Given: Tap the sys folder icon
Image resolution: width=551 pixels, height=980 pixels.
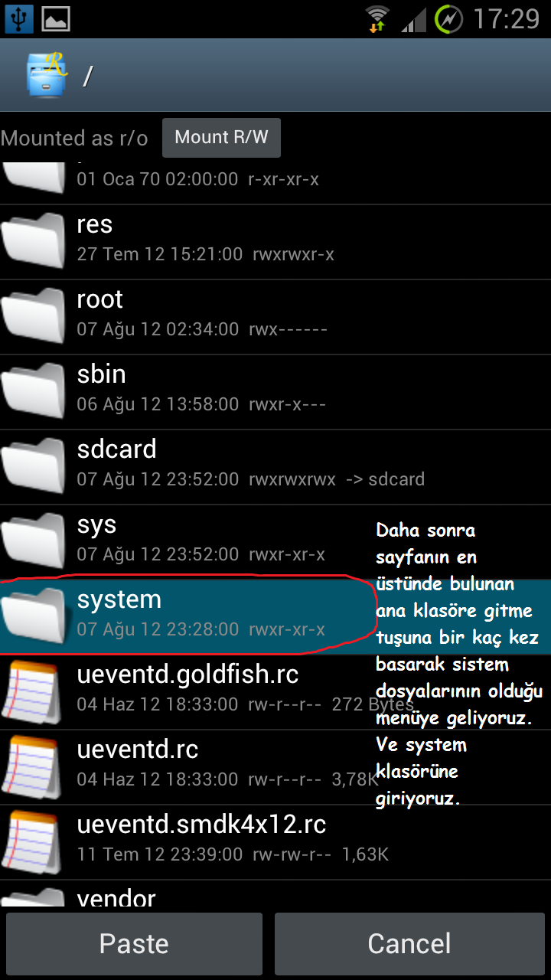Looking at the screenshot, I should click(x=34, y=540).
